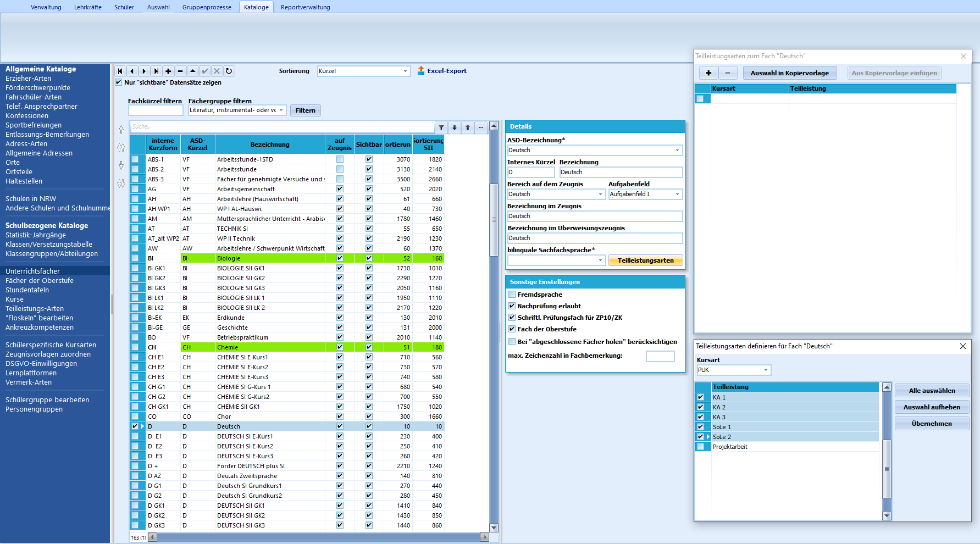980x544 pixels.
Task: Click the Teilleistungsarten button
Action: click(646, 260)
